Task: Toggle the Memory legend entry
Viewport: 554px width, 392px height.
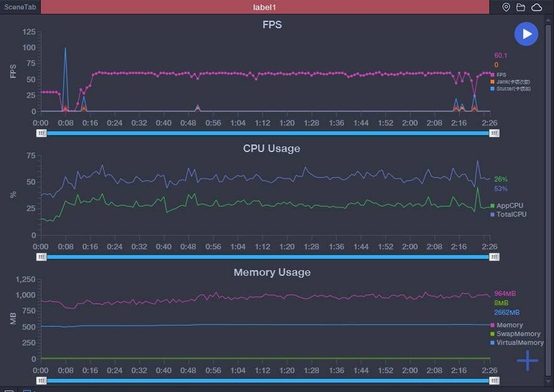Action: 508,325
